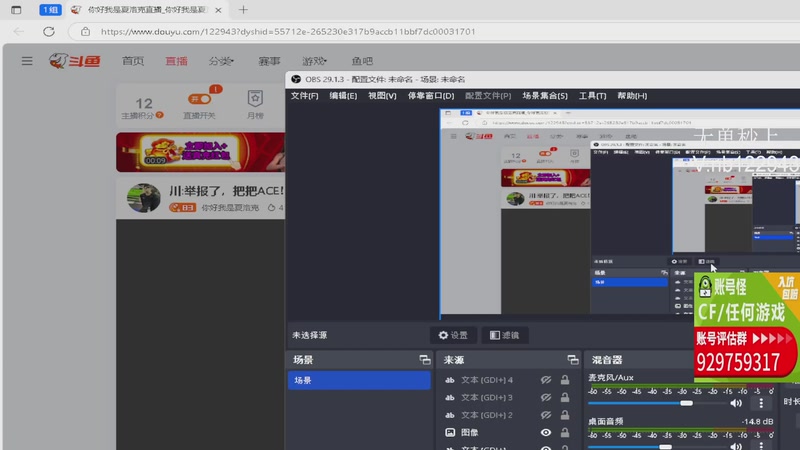Open the OBS 视图(V) menu
The width and height of the screenshot is (800, 450).
click(382, 95)
